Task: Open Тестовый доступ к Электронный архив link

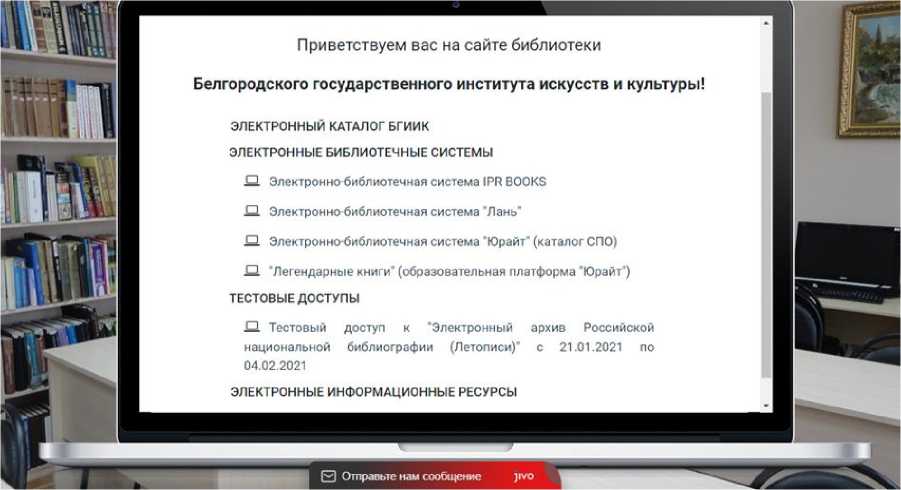Action: tap(449, 346)
